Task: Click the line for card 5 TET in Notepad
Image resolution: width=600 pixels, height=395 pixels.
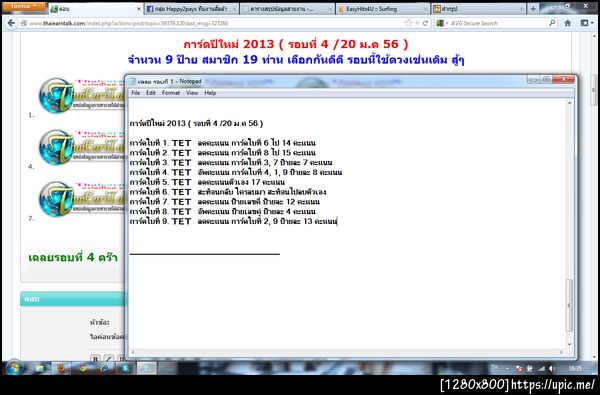Action: point(207,182)
